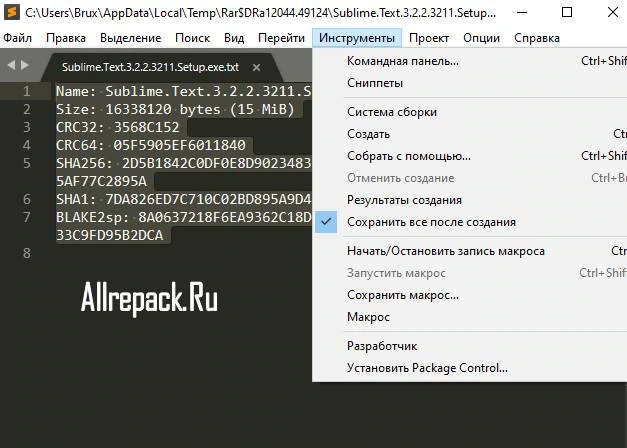Expand the Результаты создания submenu
Image resolution: width=627 pixels, height=448 pixels.
(x=470, y=200)
